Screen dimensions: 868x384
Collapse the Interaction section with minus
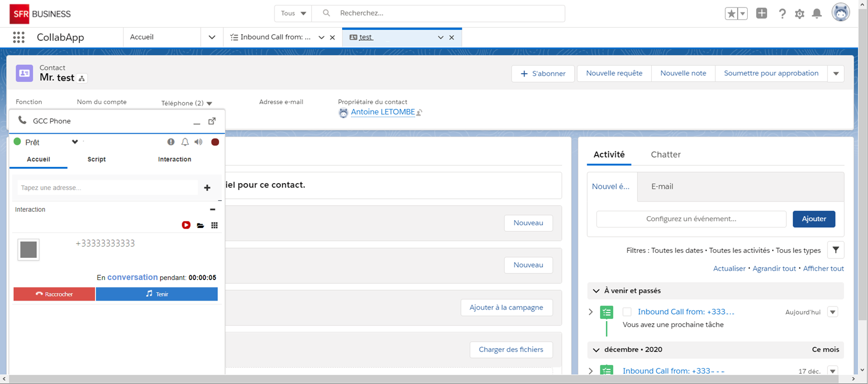pos(213,210)
